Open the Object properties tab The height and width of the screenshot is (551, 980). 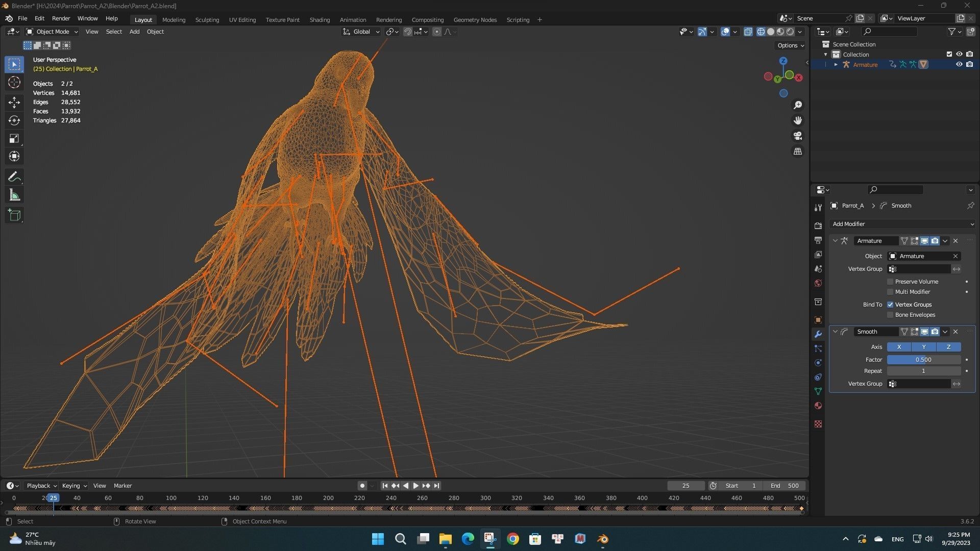click(x=818, y=320)
